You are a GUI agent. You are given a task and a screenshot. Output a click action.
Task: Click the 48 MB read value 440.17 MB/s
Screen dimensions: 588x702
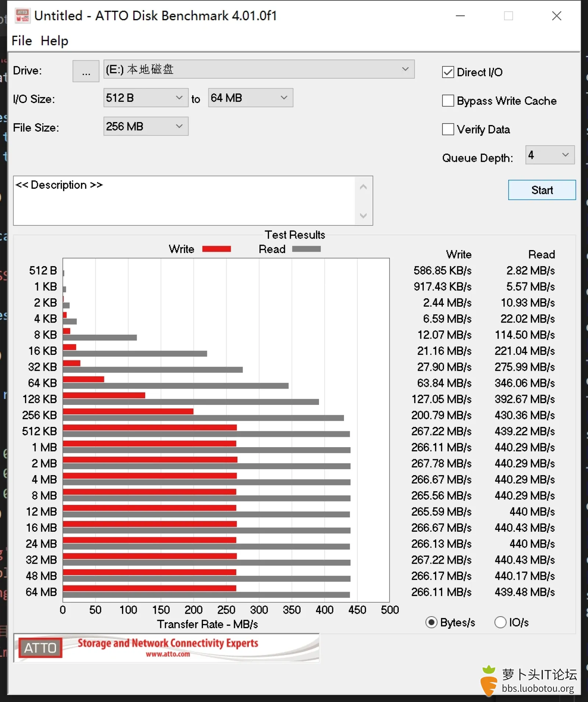525,576
